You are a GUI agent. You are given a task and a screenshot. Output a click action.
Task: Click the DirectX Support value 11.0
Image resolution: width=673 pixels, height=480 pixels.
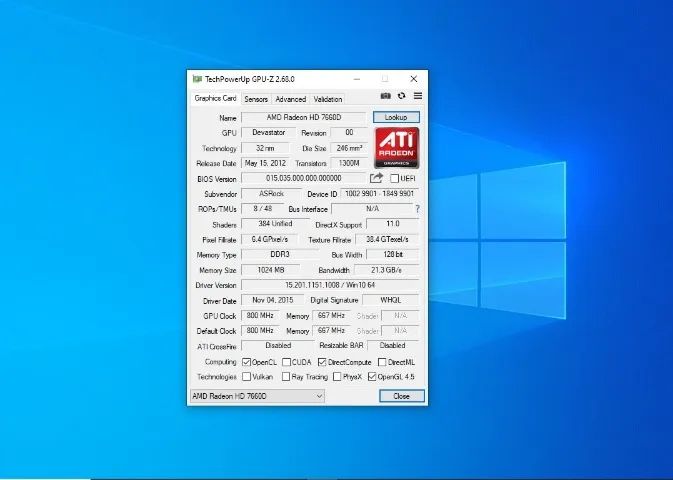tap(393, 224)
